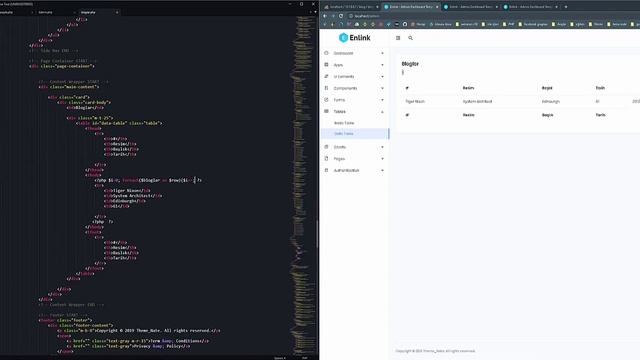The height and width of the screenshot is (360, 640).
Task: Toggle sidebar with hamburger menu icon
Action: (398, 38)
